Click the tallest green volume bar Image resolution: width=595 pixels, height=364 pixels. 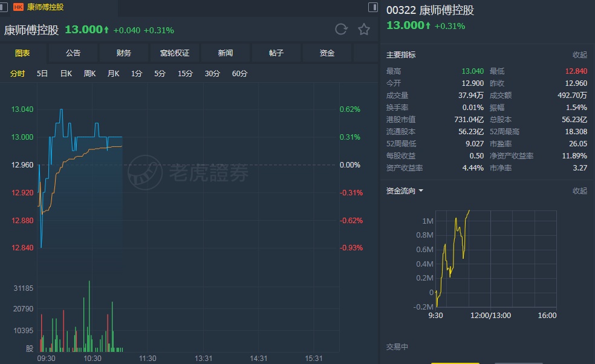click(x=89, y=316)
